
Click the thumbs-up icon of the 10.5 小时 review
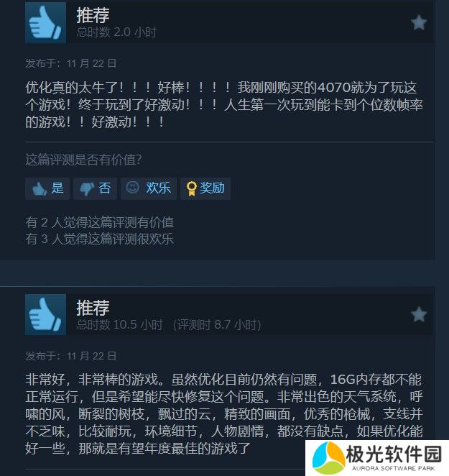pyautogui.click(x=45, y=314)
